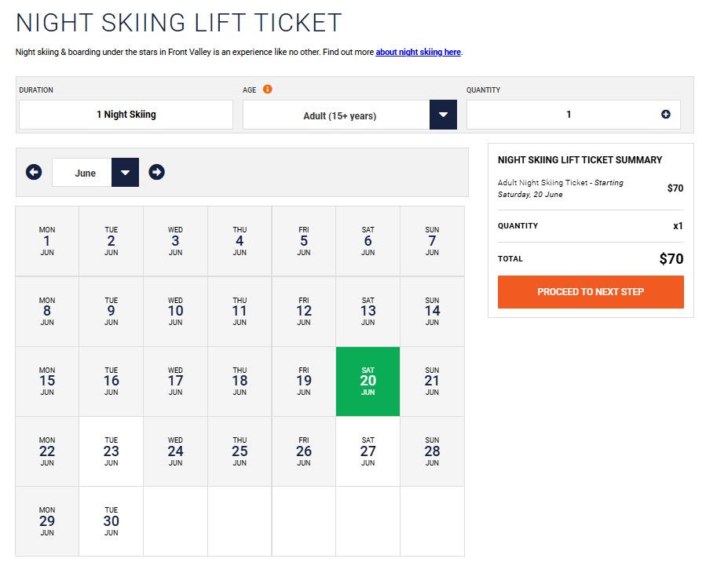
Task: Click the Adult Night Skiing Ticket summary line
Action: point(561,188)
